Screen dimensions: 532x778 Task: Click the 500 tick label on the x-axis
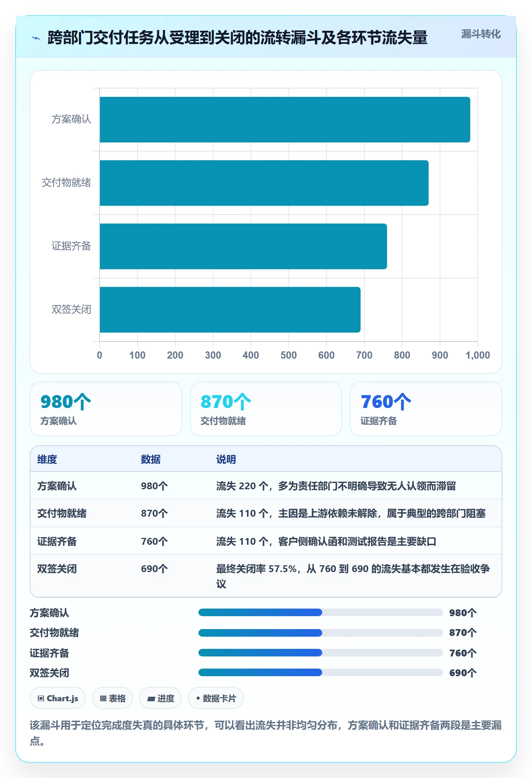(x=289, y=355)
